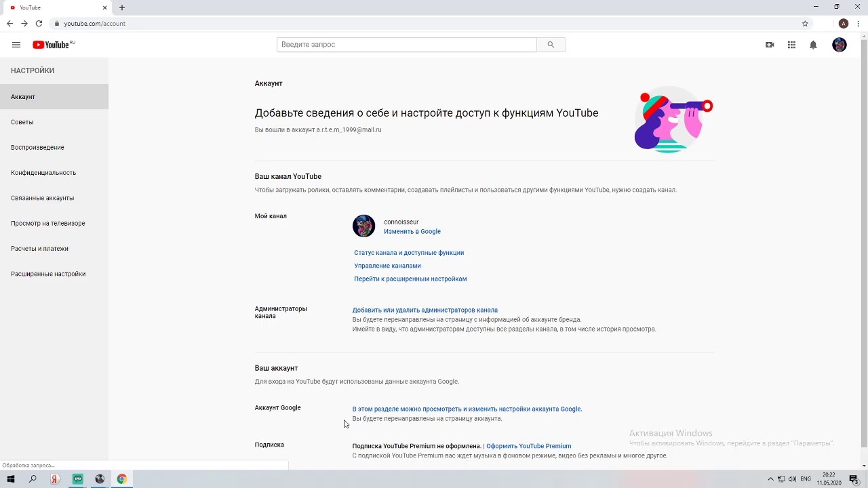Click the taskbar clock

[829, 479]
